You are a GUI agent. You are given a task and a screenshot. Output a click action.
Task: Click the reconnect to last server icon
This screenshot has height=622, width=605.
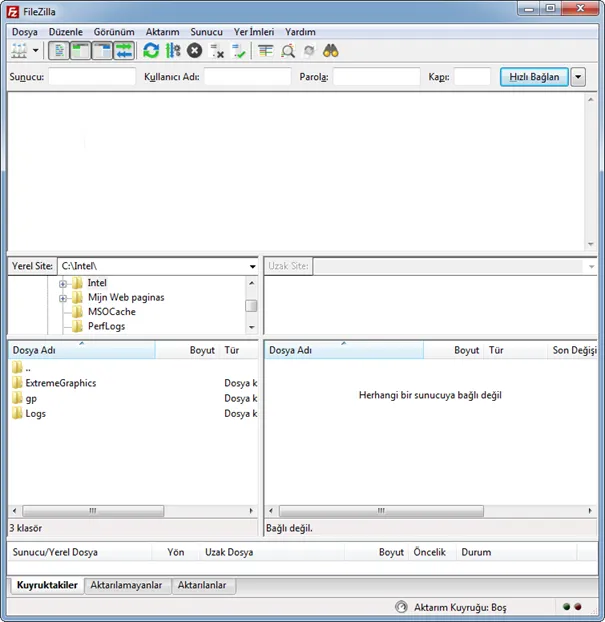pos(239,51)
